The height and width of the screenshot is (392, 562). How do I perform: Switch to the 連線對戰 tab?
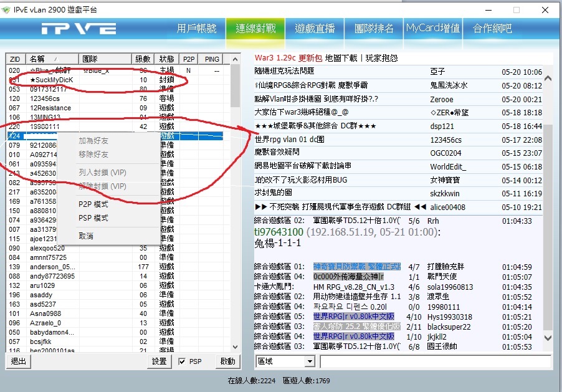click(x=255, y=28)
